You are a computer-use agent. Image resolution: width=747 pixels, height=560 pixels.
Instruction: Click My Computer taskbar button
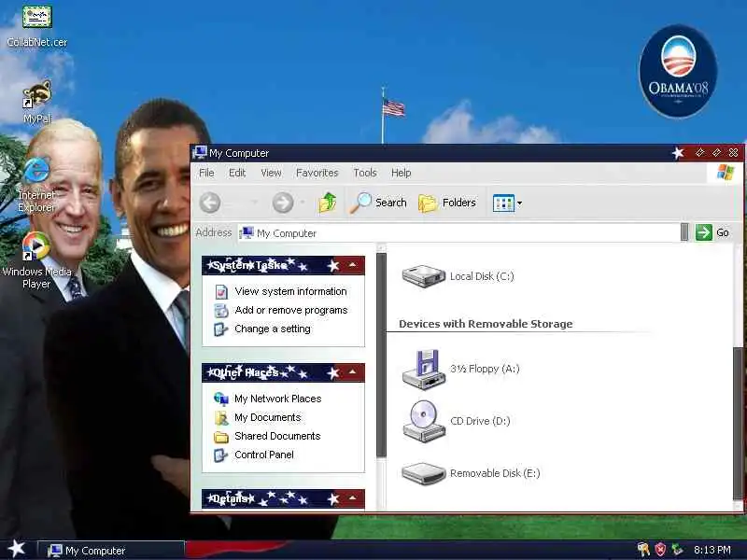(110, 551)
